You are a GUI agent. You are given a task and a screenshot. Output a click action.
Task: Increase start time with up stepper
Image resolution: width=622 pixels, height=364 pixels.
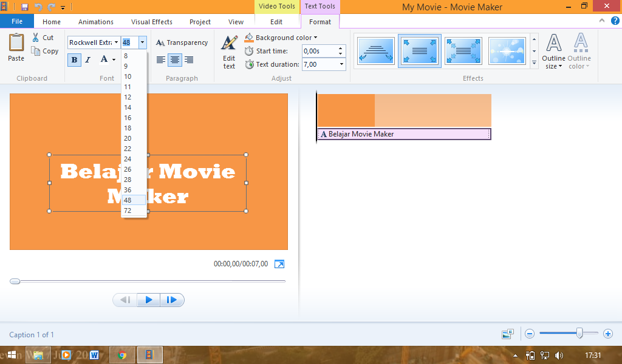click(x=340, y=49)
